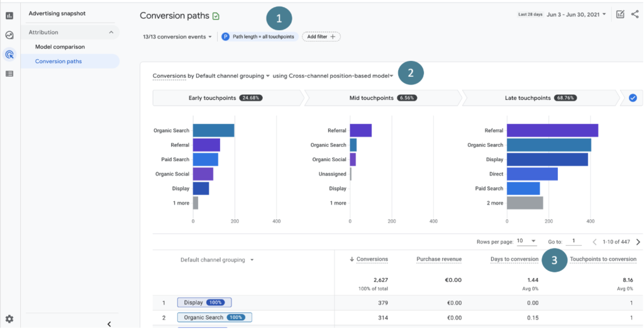Select Conversion paths in sidebar

70,61
